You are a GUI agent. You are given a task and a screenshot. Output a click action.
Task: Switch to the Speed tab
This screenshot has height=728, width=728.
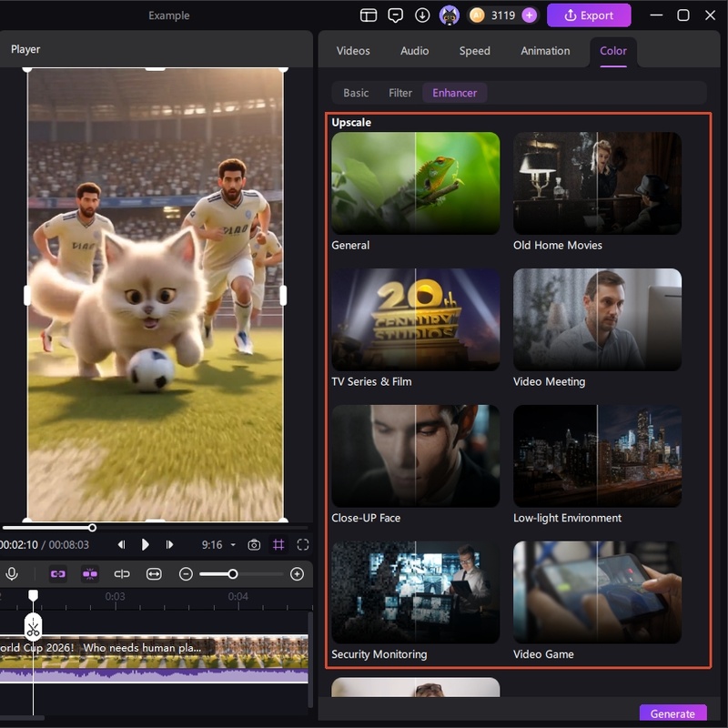[x=474, y=51]
